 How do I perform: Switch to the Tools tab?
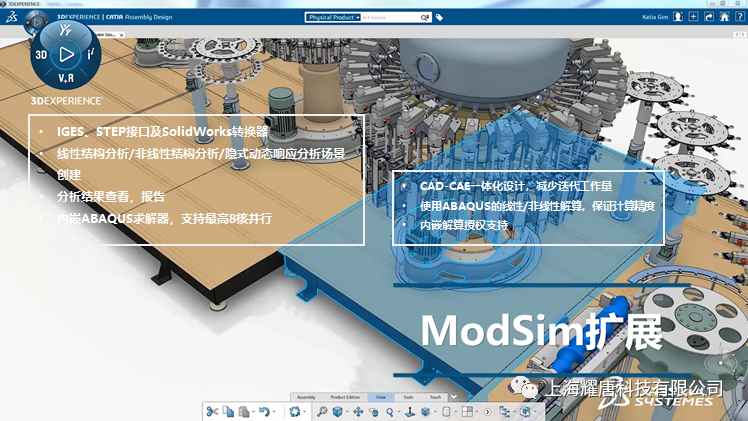tap(408, 397)
